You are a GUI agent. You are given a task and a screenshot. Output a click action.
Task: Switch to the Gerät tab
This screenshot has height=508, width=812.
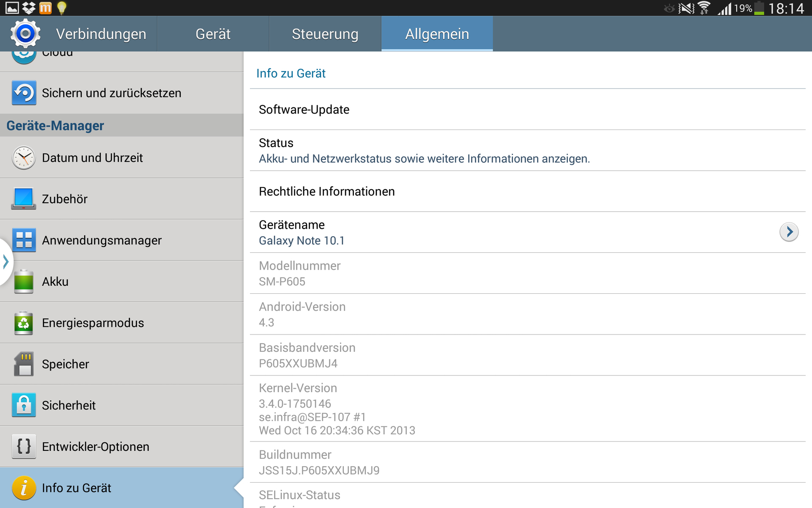pyautogui.click(x=213, y=34)
